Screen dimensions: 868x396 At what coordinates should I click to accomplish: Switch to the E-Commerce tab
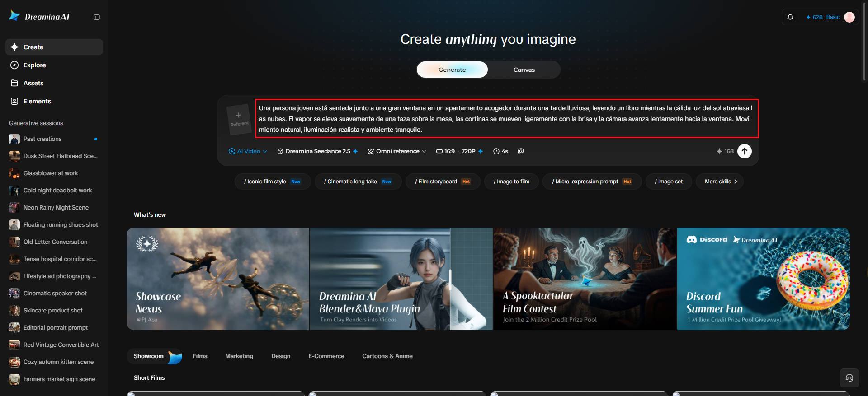click(x=326, y=356)
